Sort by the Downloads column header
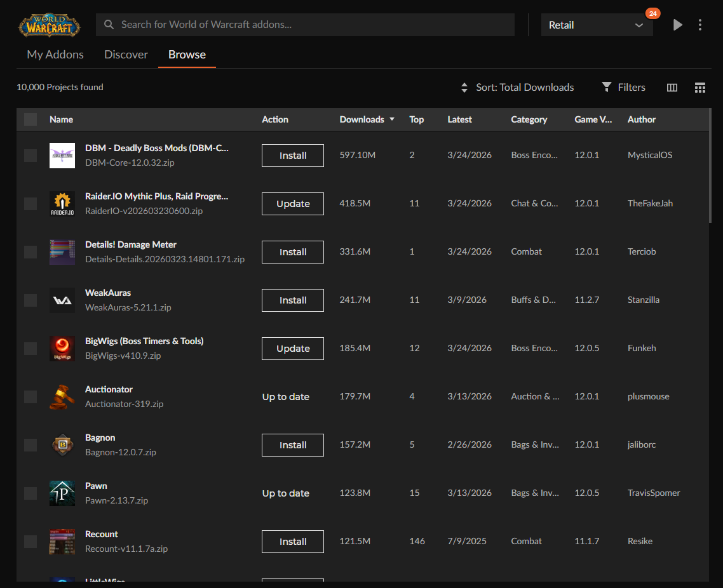Image resolution: width=723 pixels, height=588 pixels. [367, 119]
